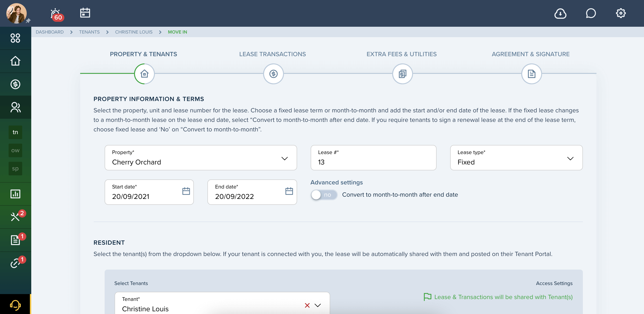Select the 'tn' tenants shortcut
Screen dimensions: 644x314
click(x=15, y=132)
